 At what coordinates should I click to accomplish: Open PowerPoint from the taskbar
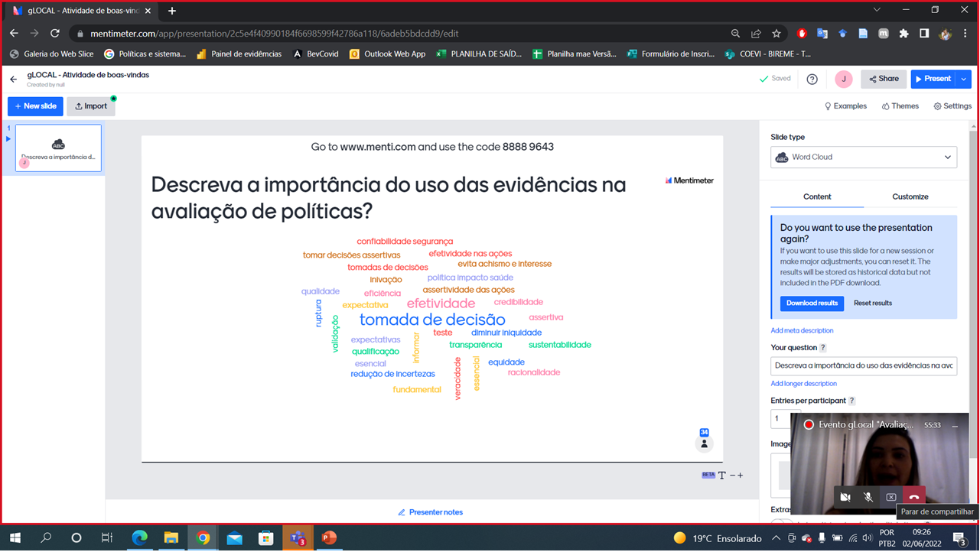point(329,537)
